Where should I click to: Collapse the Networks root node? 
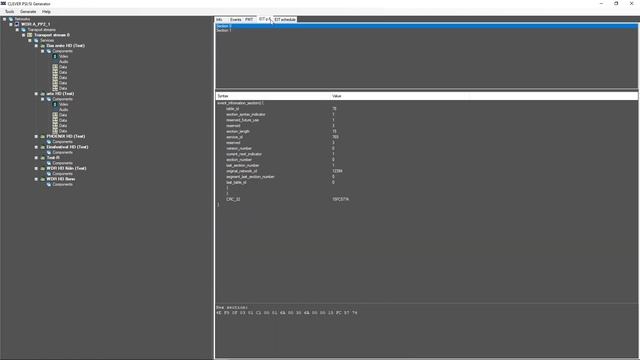(4, 19)
